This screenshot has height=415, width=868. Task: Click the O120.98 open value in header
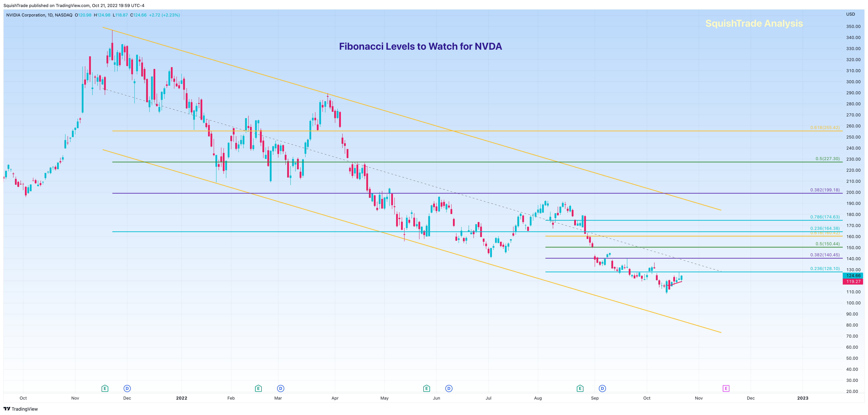tap(83, 15)
